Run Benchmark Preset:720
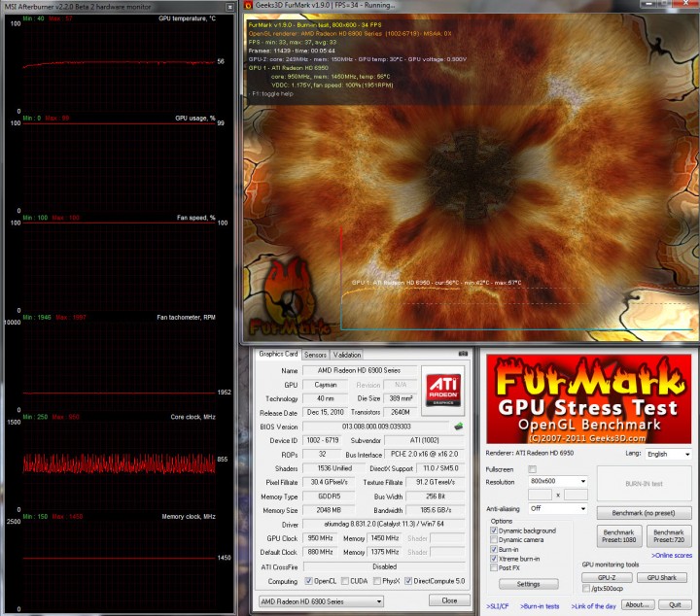The height and width of the screenshot is (616, 700). (669, 536)
